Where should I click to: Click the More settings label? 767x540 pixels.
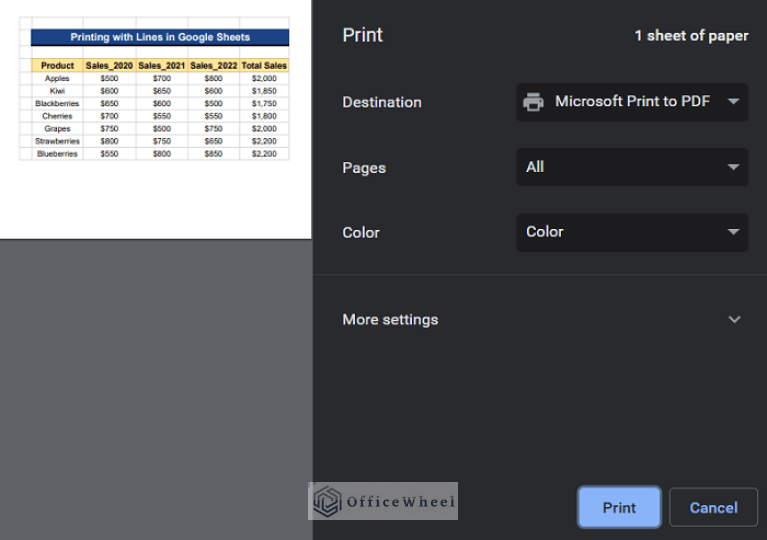[390, 320]
